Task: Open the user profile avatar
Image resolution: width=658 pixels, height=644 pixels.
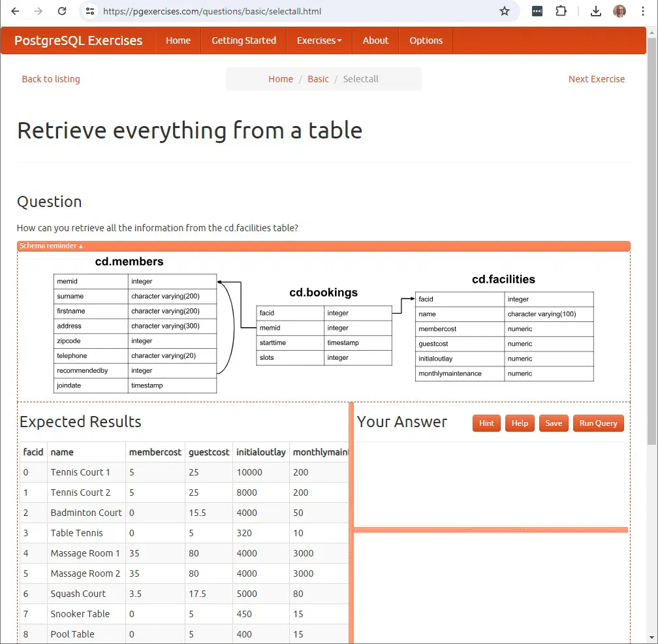Action: coord(619,11)
